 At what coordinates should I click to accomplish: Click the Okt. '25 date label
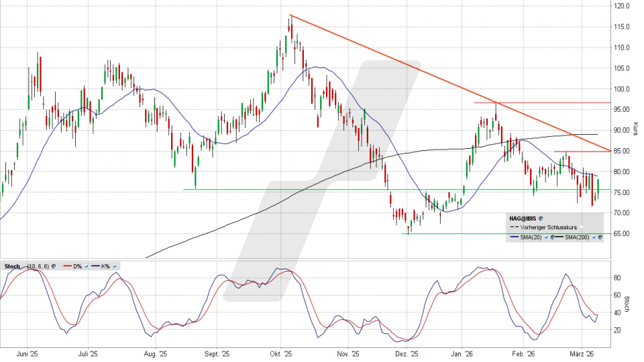280,353
